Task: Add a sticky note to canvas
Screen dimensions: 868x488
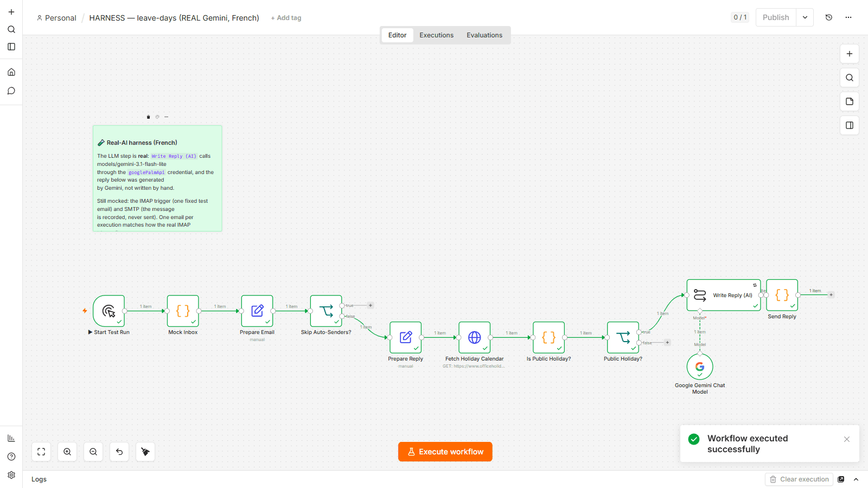Action: [x=850, y=101]
